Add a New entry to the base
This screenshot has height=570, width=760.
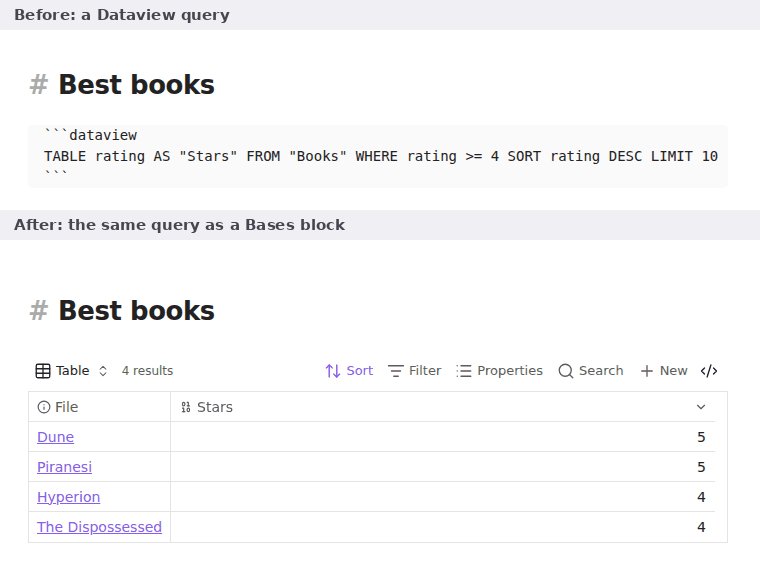click(x=664, y=371)
